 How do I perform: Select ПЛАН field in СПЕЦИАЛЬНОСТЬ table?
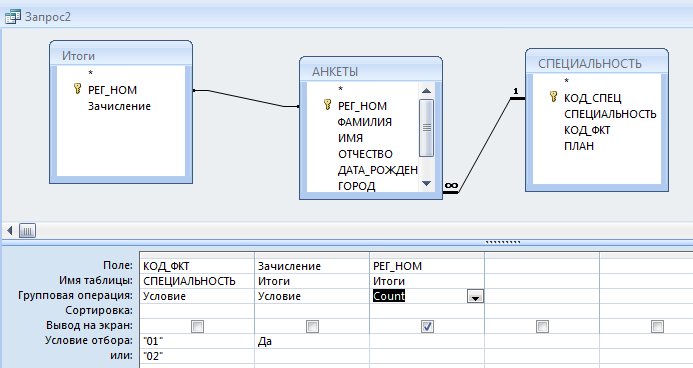pos(579,146)
